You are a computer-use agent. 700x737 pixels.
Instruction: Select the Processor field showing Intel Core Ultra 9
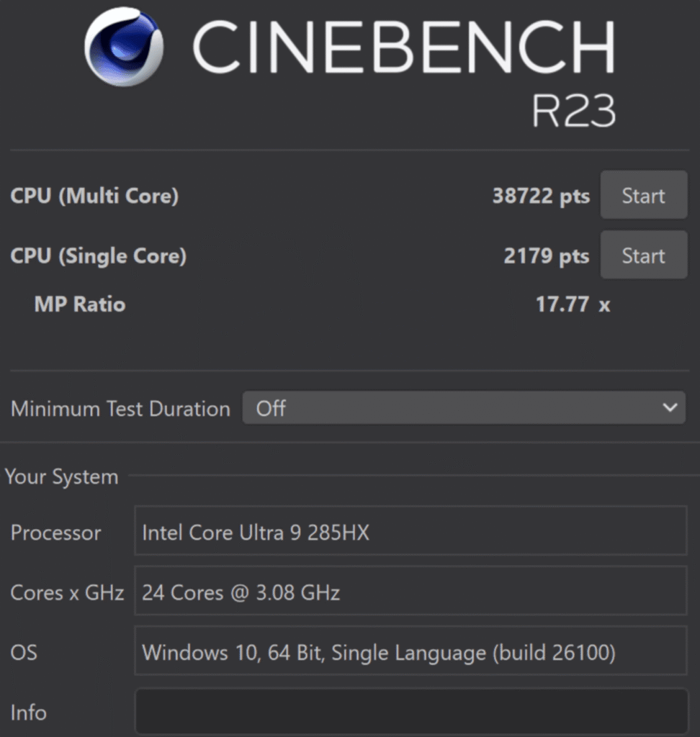(x=410, y=533)
